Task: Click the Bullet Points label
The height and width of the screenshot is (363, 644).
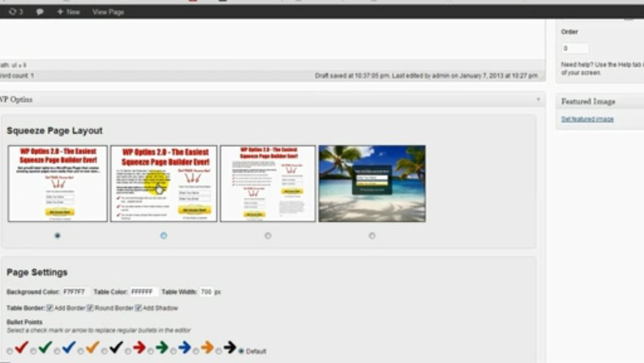Action: tap(24, 322)
